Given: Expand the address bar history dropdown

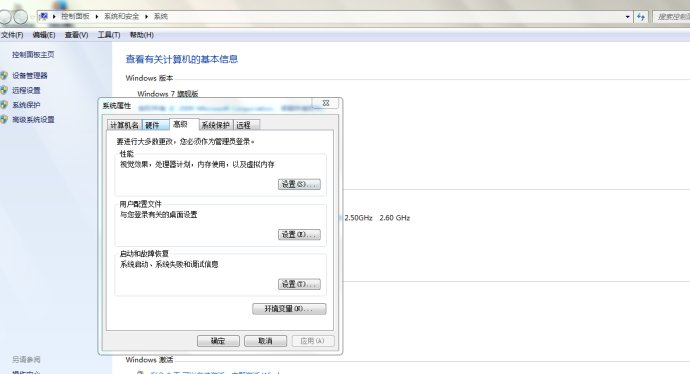Looking at the screenshot, I should (628, 17).
